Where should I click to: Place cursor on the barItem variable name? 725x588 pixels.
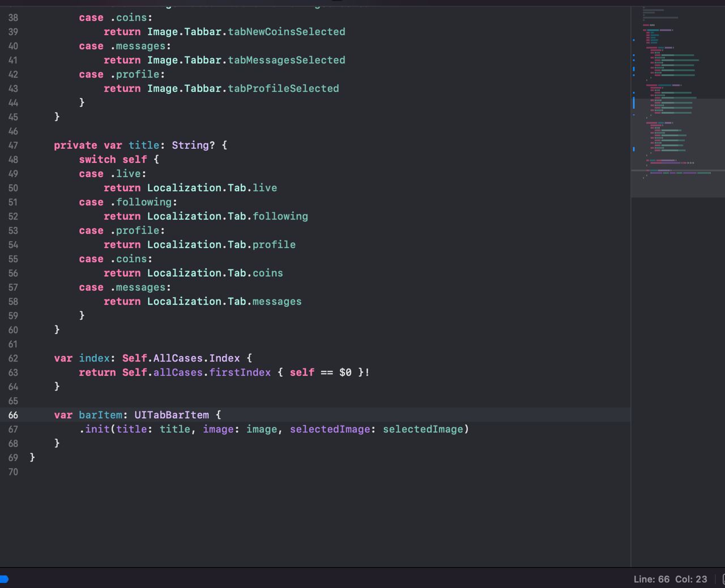100,415
